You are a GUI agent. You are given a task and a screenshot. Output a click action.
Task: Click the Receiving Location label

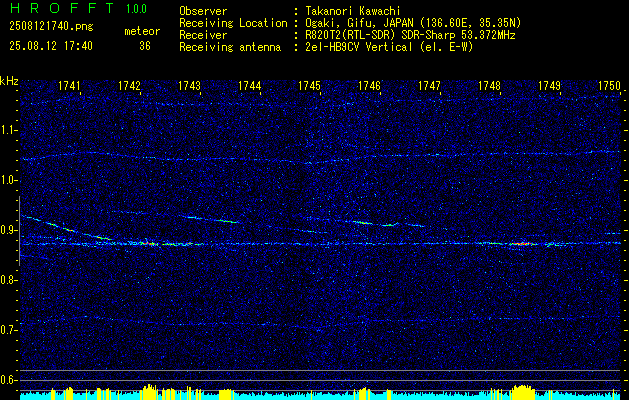point(233,23)
